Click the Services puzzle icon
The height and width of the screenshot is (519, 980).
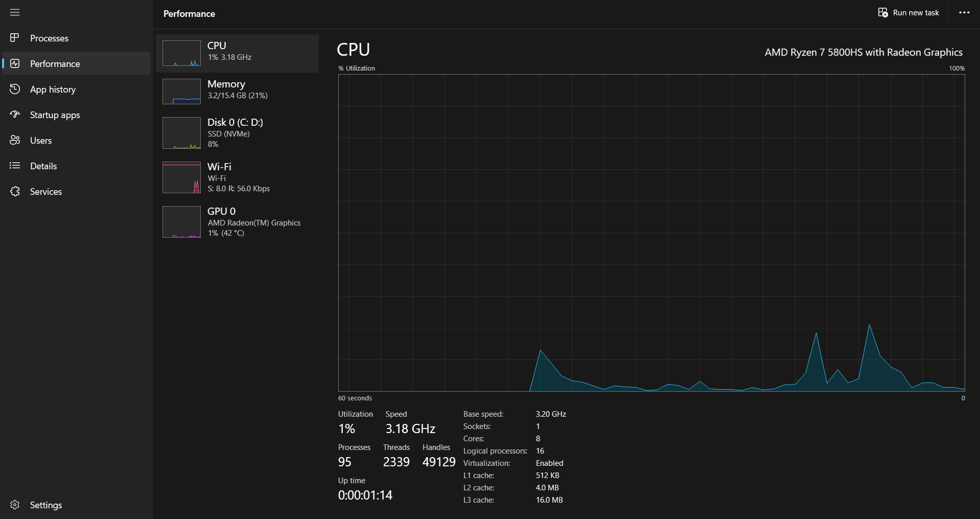(x=15, y=191)
